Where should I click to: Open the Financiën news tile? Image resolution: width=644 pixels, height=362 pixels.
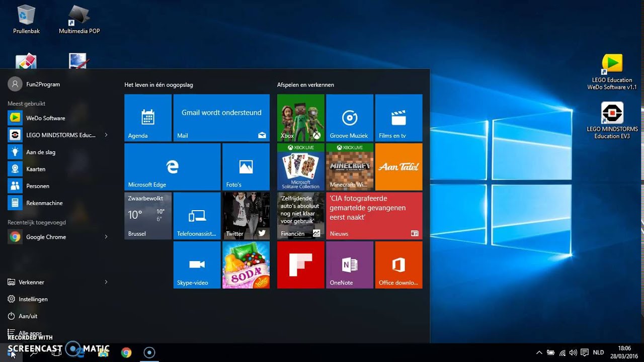click(x=301, y=216)
